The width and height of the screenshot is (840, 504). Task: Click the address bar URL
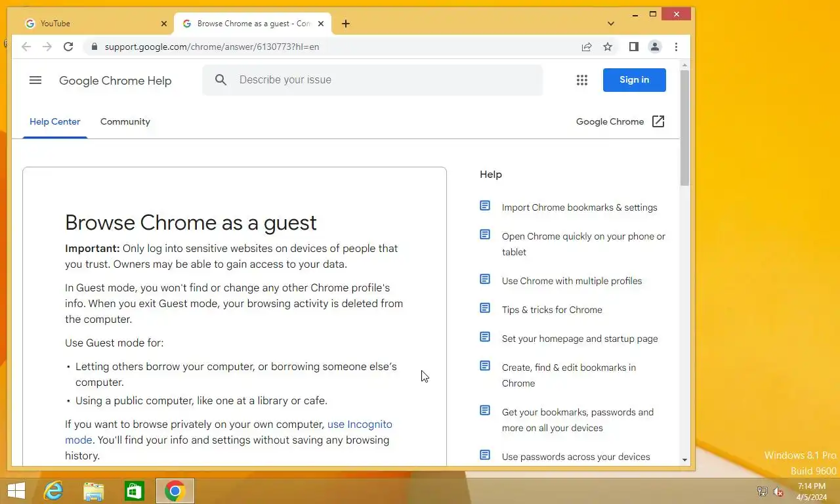click(x=212, y=47)
